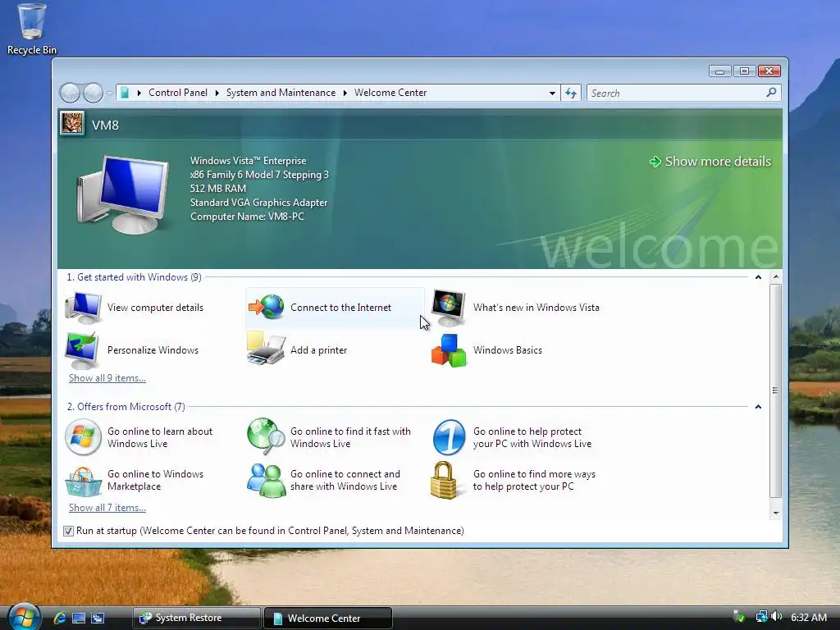Click the VM8 user account picture
This screenshot has height=630, width=840.
click(x=72, y=124)
